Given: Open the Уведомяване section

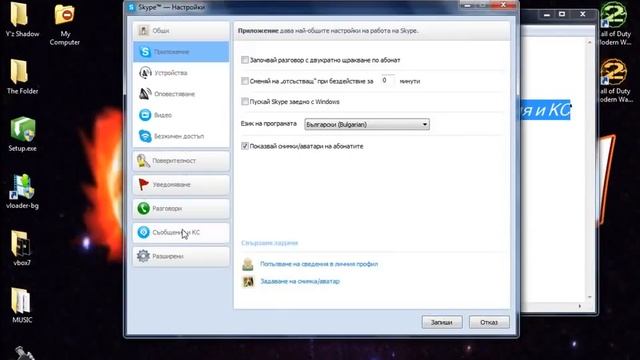Looking at the screenshot, I should 181,184.
